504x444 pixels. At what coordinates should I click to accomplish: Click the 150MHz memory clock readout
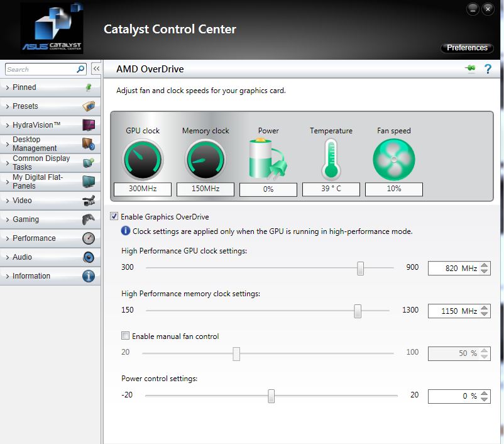[x=205, y=189]
